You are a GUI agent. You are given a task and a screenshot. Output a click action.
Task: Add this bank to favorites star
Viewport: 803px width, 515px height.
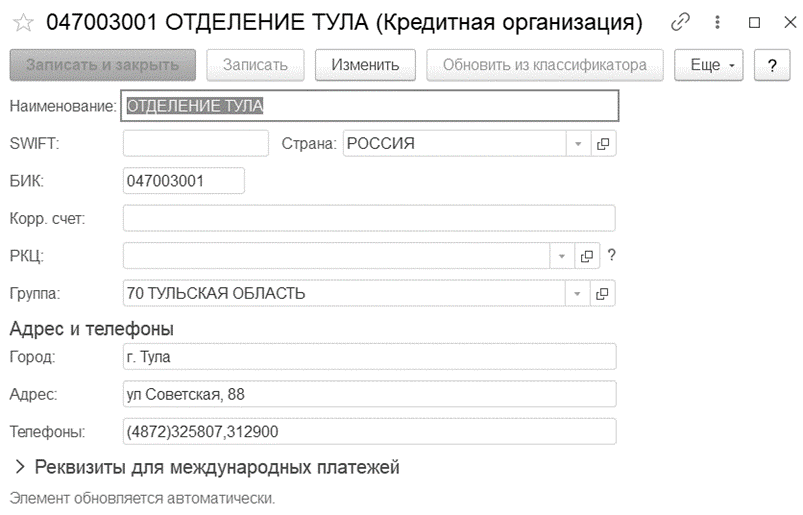23,23
